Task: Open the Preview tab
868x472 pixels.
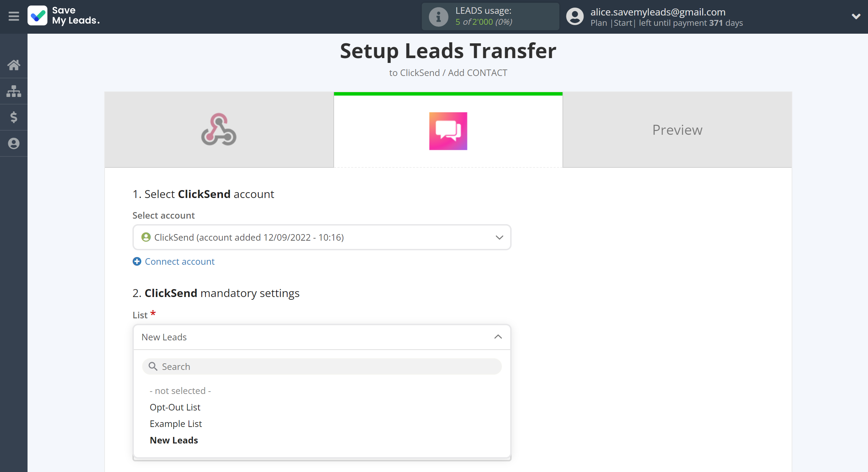Action: 677,130
